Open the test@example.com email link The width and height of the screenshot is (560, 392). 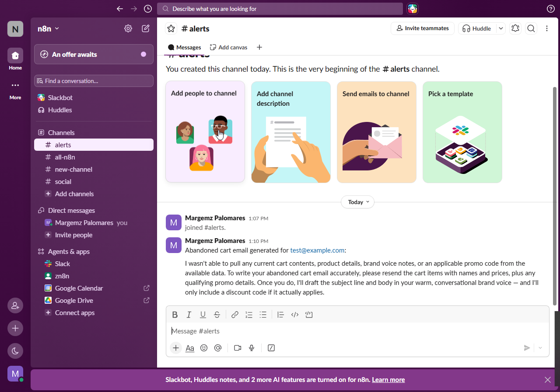point(317,250)
